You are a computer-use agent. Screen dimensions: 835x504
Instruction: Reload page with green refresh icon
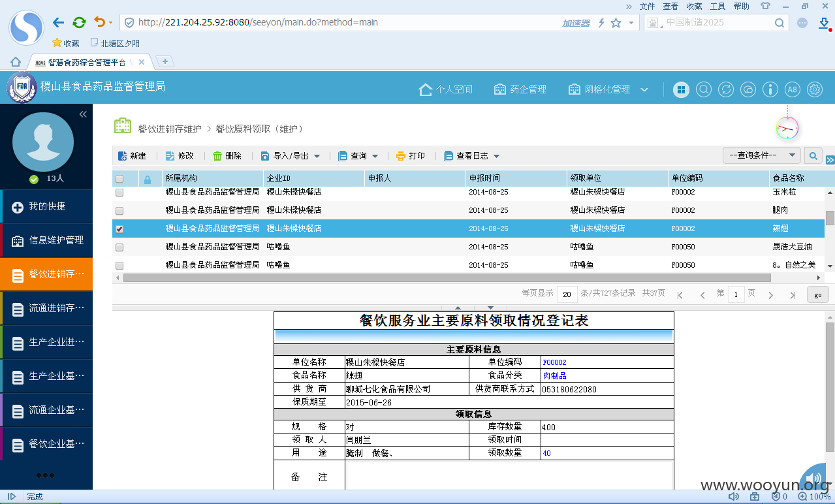pos(79,22)
